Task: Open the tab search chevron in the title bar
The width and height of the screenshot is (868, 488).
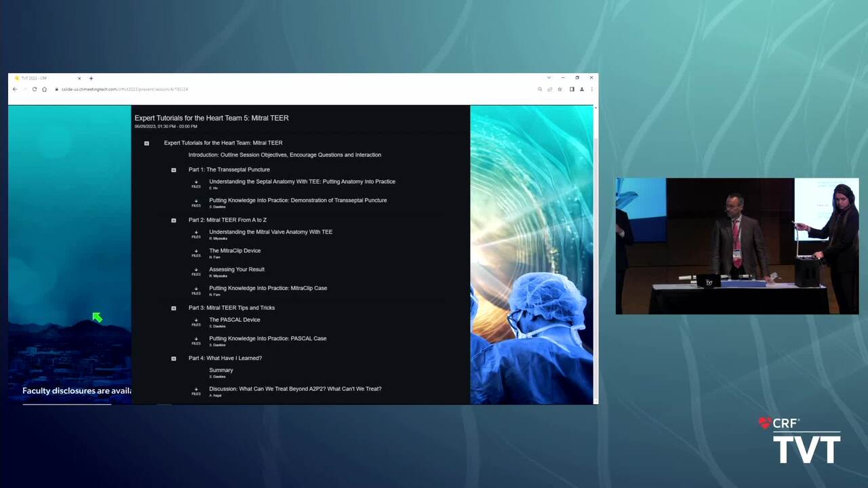Action: 549,78
